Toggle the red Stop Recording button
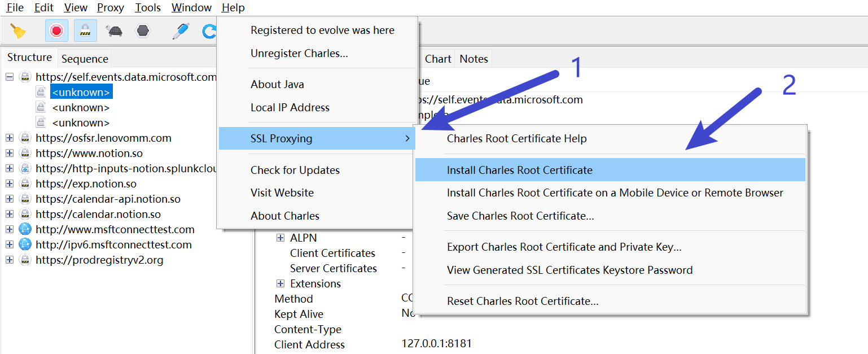This screenshot has width=868, height=354. 56,30
